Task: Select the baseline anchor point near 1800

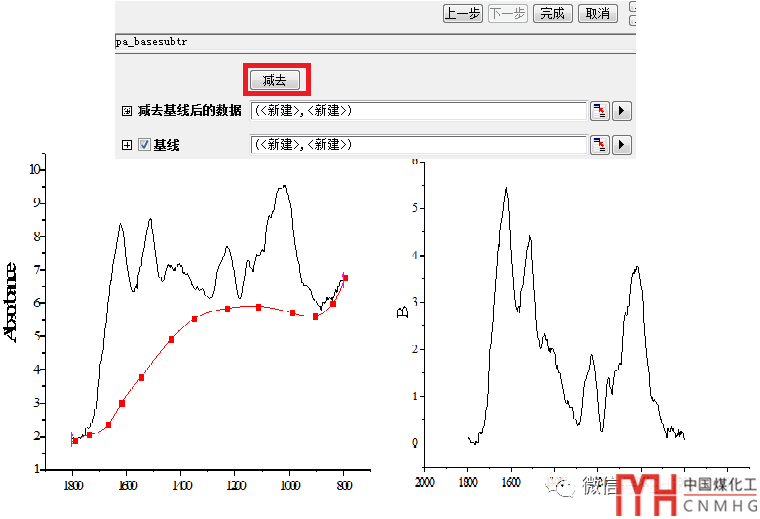Action: [75, 441]
